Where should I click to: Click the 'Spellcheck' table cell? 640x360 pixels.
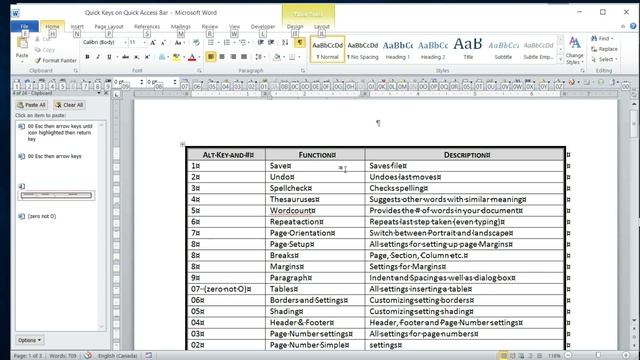(x=315, y=188)
